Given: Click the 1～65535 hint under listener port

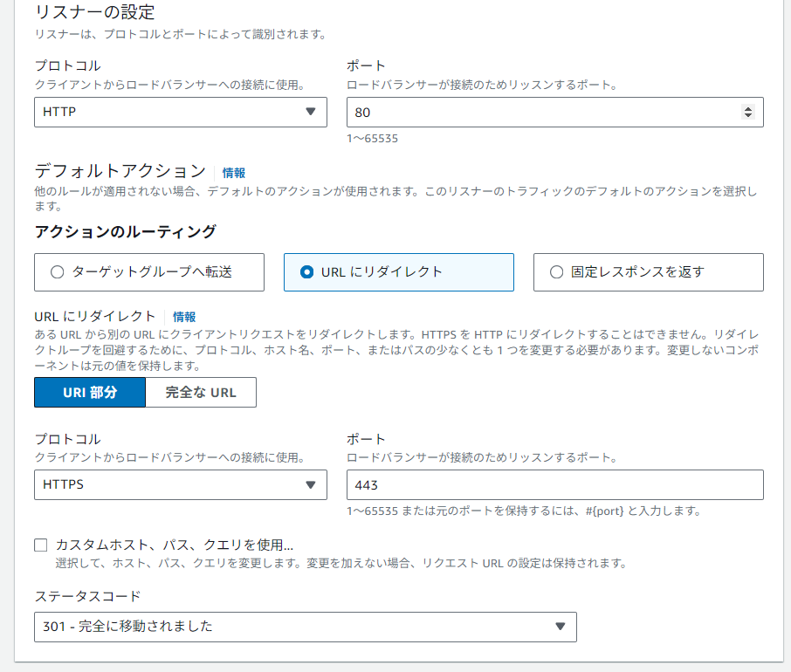Looking at the screenshot, I should coord(372,139).
